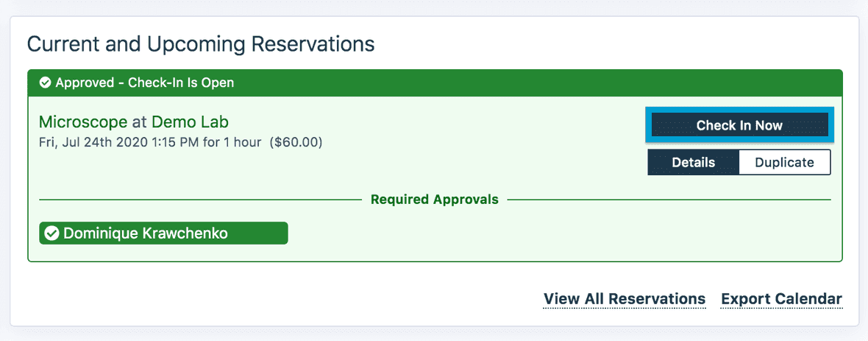The image size is (868, 341).
Task: Click the "for 1 hour" duration text
Action: click(232, 141)
